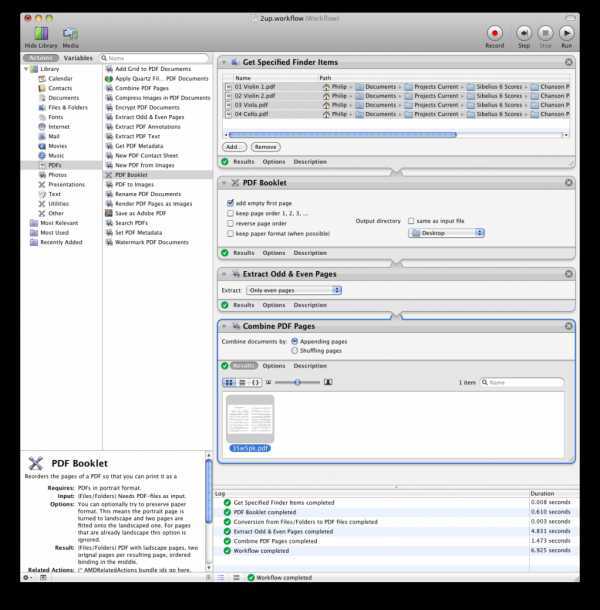The width and height of the screenshot is (600, 610).
Task: Select the result PDF thumbnail
Action: coord(250,419)
